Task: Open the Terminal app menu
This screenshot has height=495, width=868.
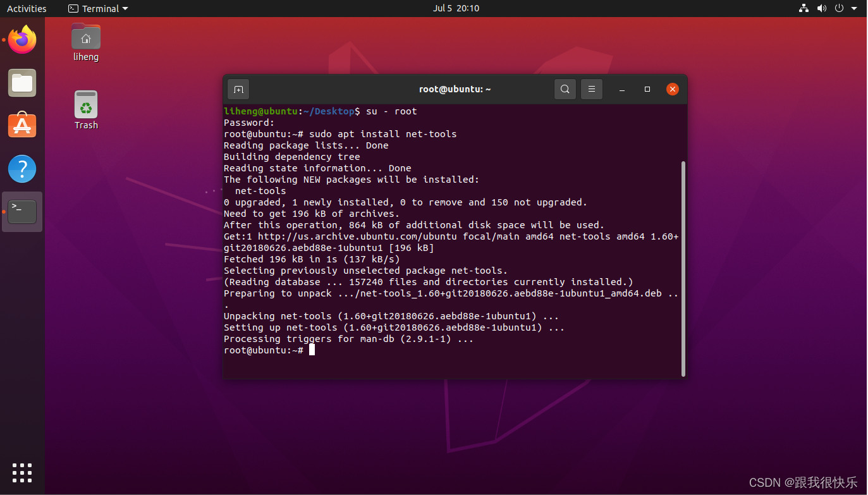Action: click(98, 8)
